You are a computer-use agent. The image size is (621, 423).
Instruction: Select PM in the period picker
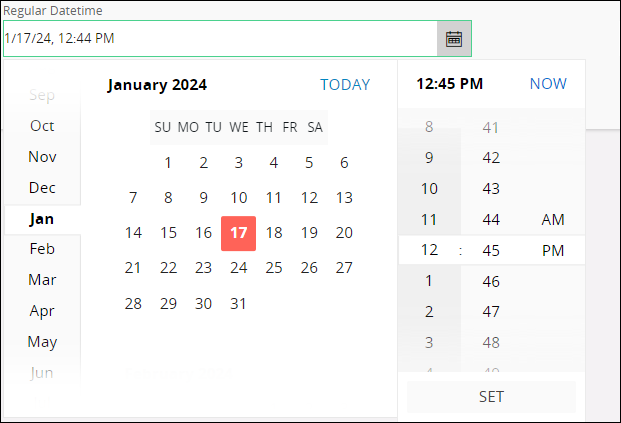(x=553, y=251)
